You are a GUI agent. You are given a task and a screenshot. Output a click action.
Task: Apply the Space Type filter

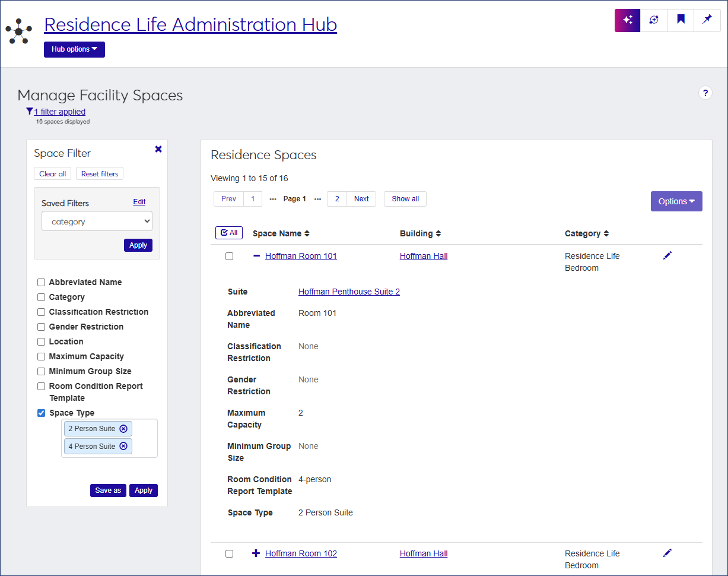point(143,490)
